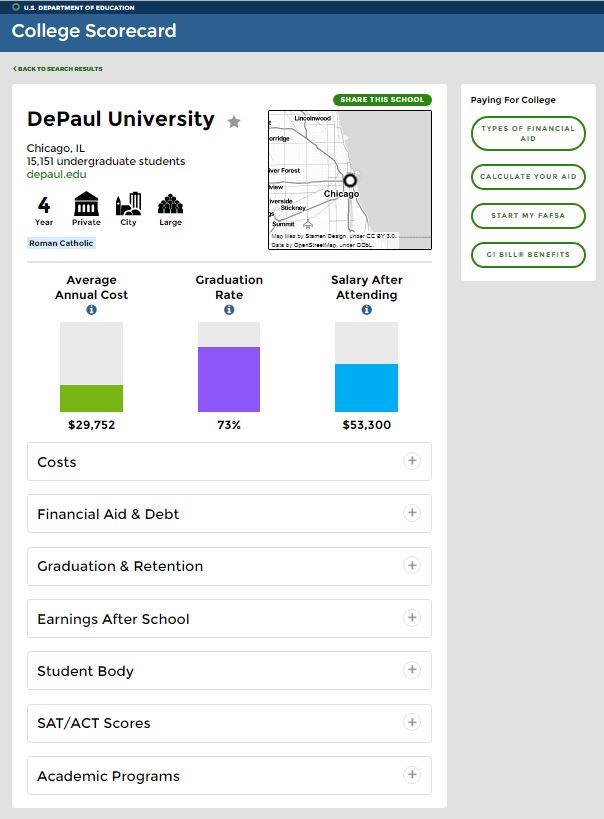Expand the Financial Aid & Debt section

pos(229,514)
